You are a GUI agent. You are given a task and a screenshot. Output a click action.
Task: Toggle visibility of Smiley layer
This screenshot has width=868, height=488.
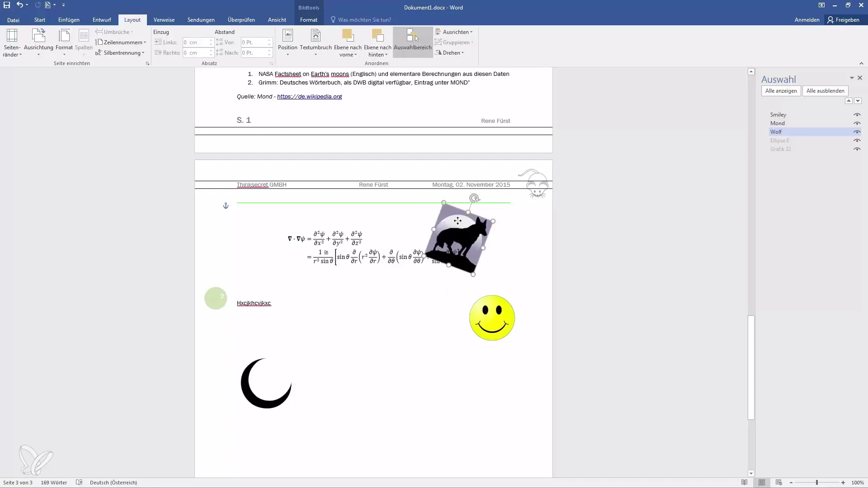point(857,114)
